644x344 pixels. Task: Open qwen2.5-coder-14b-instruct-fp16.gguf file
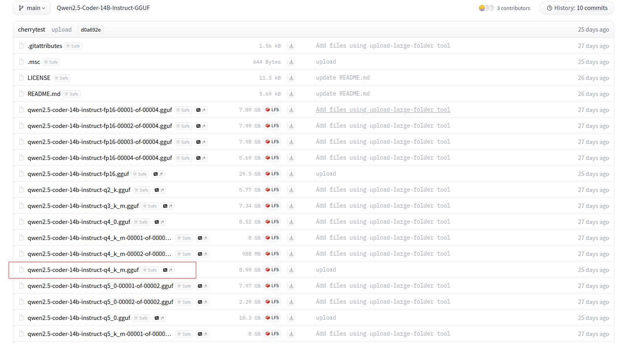coord(78,174)
